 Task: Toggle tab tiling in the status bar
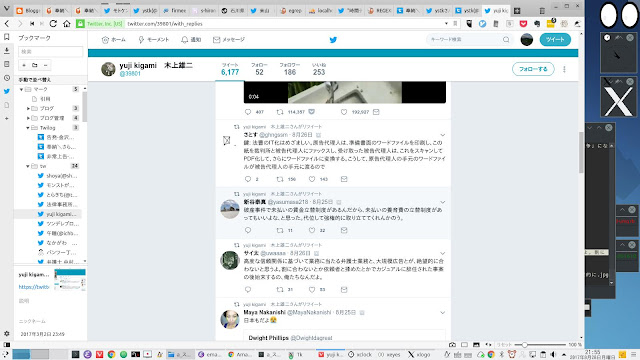click(x=464, y=344)
